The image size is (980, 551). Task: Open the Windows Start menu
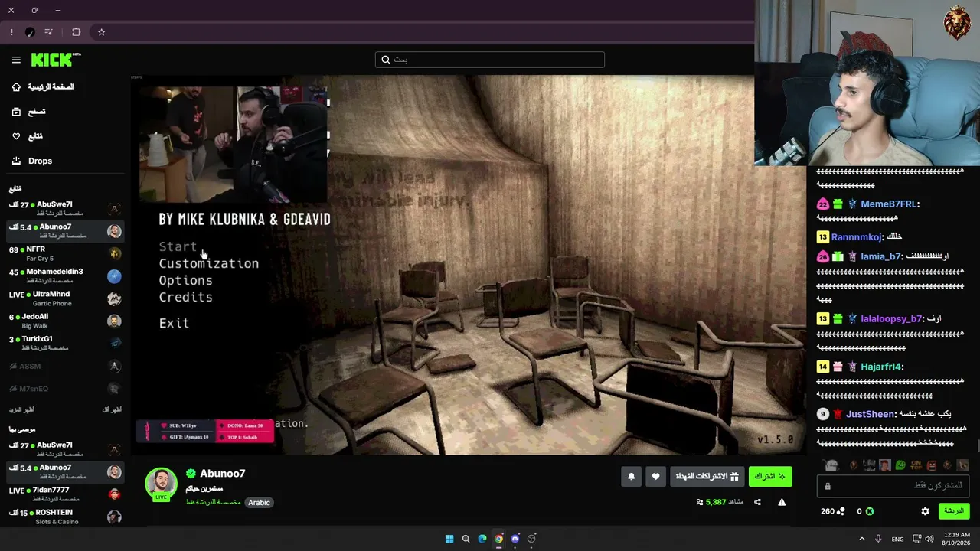tap(449, 539)
